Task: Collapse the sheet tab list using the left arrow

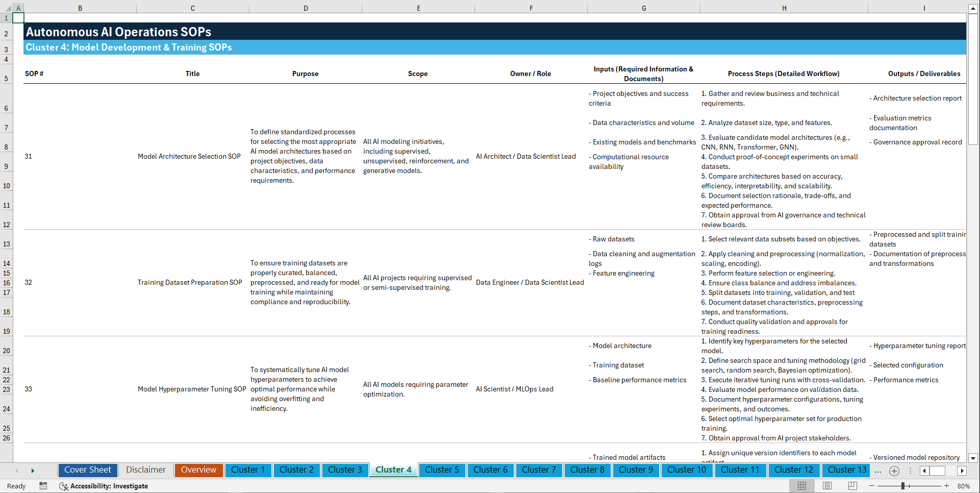Action: (17, 471)
